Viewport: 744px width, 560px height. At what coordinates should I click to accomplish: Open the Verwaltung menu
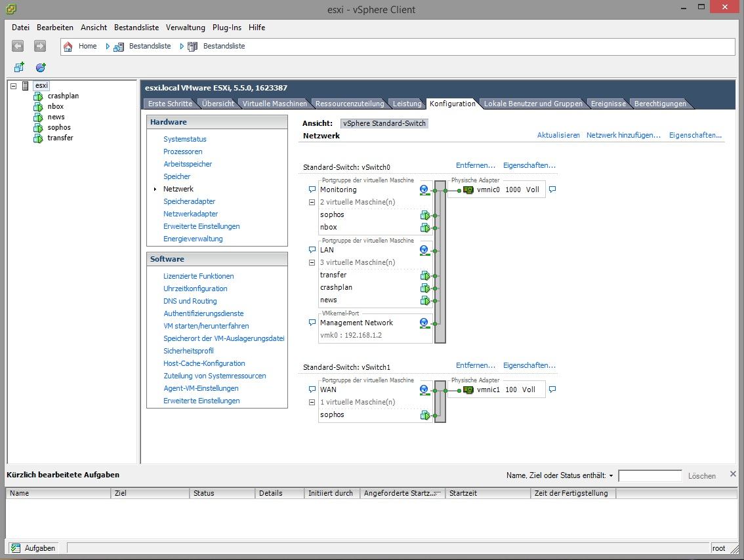[x=186, y=28]
